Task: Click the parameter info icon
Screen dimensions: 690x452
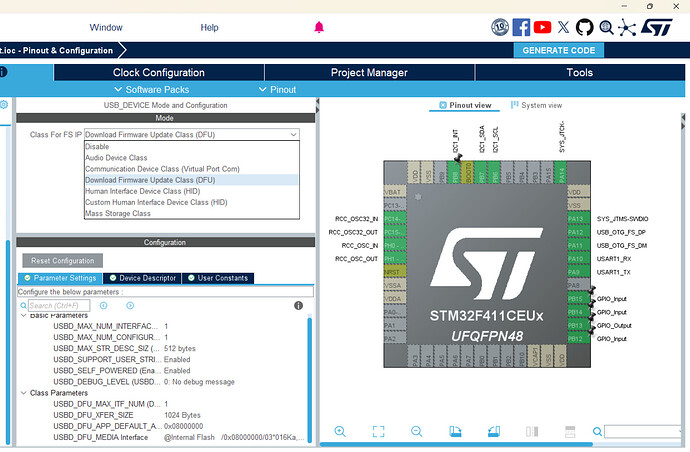Action: click(298, 305)
